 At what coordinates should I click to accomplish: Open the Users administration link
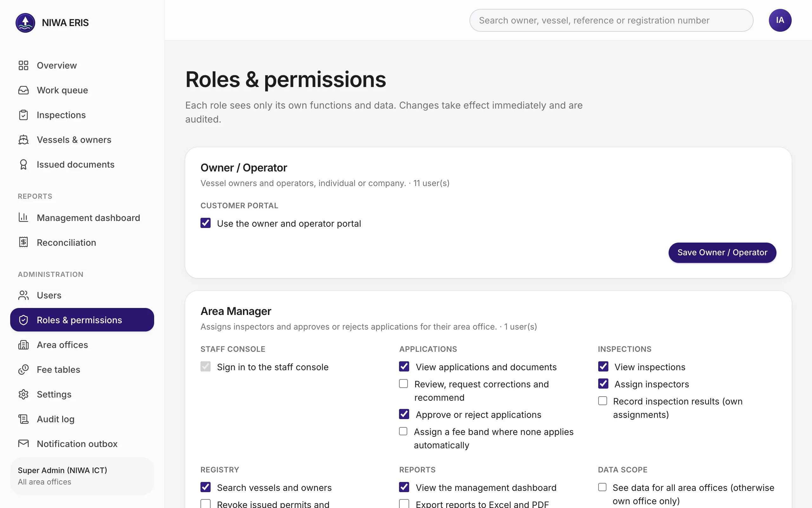[x=82, y=295]
